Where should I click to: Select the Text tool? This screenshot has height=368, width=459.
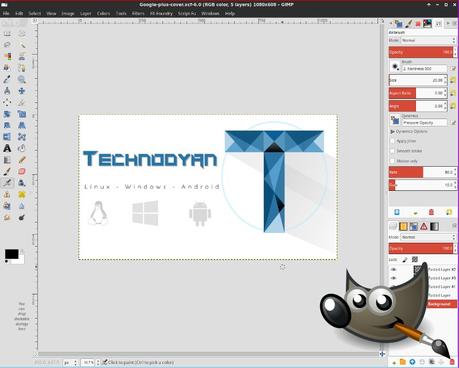7,148
